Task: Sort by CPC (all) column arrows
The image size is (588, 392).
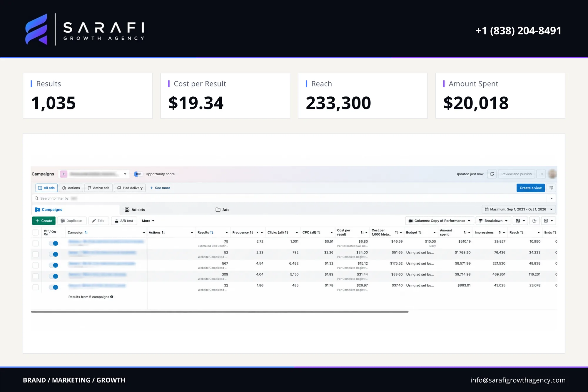Action: click(319, 232)
